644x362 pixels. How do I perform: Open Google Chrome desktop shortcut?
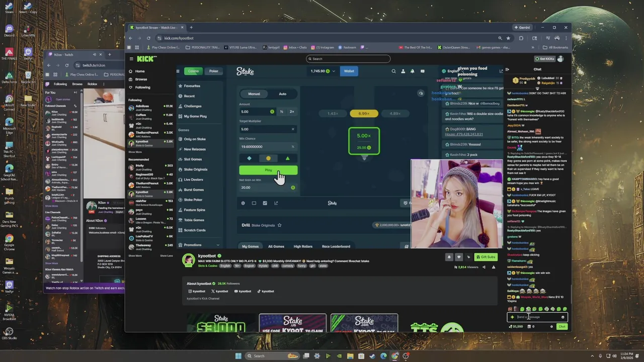coord(9,241)
